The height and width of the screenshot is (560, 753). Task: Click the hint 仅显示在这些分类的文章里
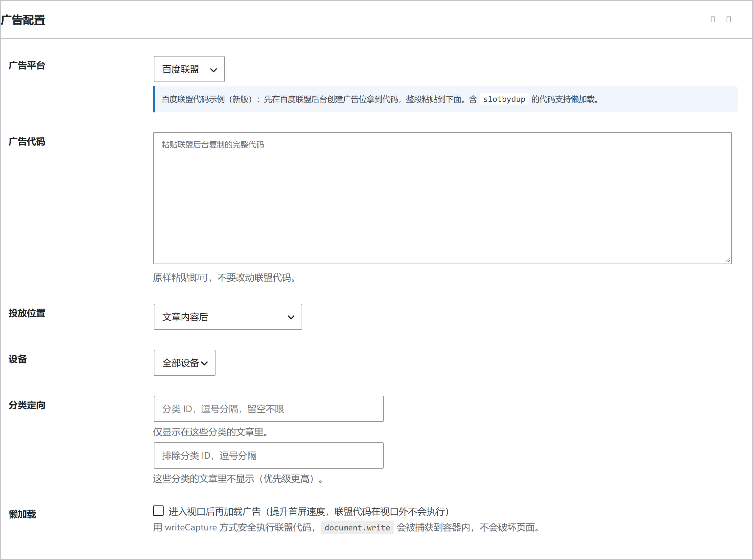212,432
